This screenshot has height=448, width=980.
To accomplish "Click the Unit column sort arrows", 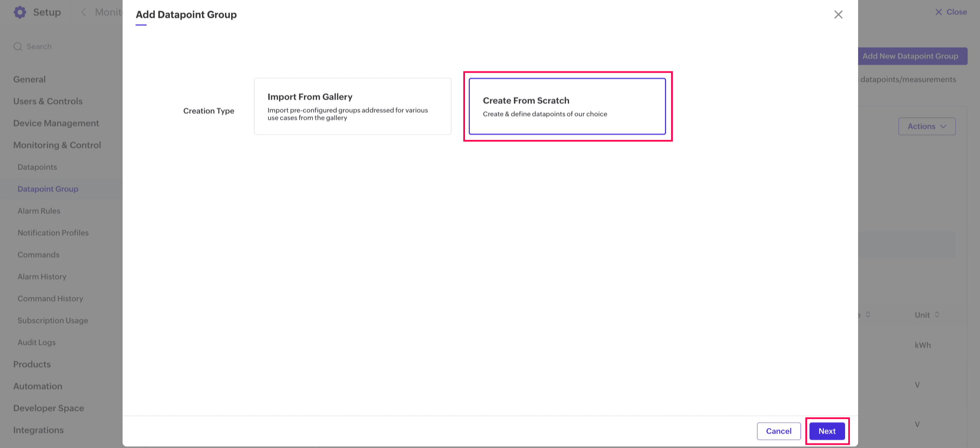I will click(x=937, y=314).
